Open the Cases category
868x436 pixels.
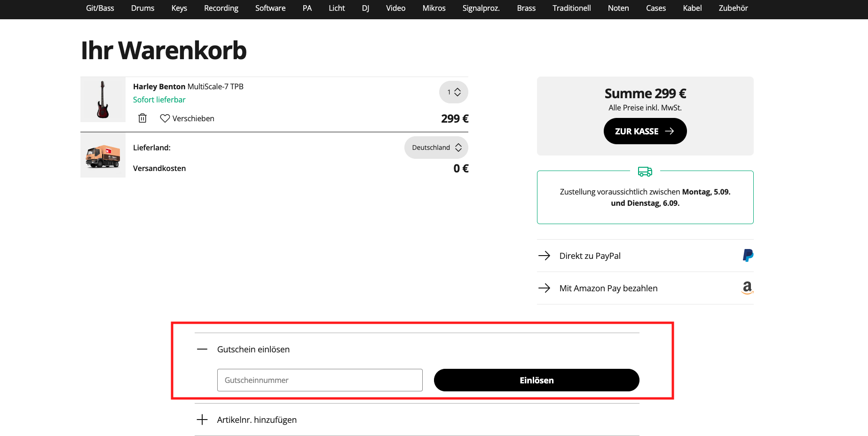656,8
